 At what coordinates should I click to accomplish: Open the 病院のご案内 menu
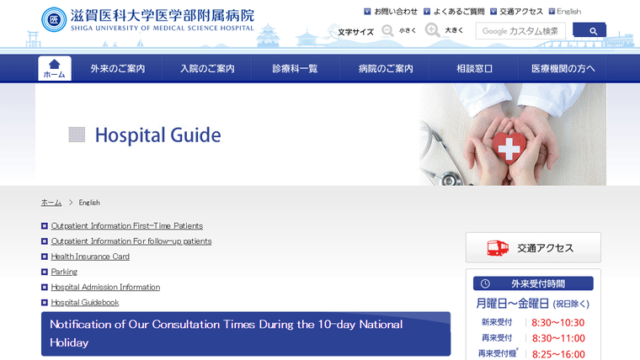coord(386,69)
